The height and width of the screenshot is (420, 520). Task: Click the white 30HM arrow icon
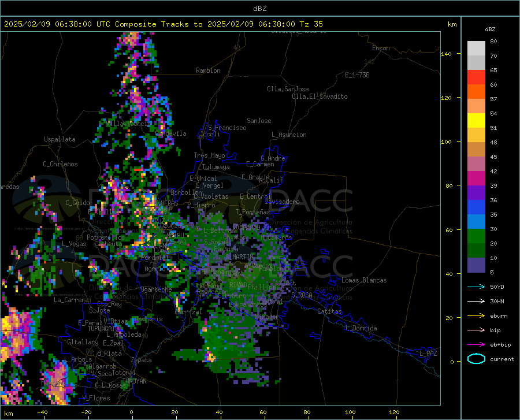pos(476,301)
